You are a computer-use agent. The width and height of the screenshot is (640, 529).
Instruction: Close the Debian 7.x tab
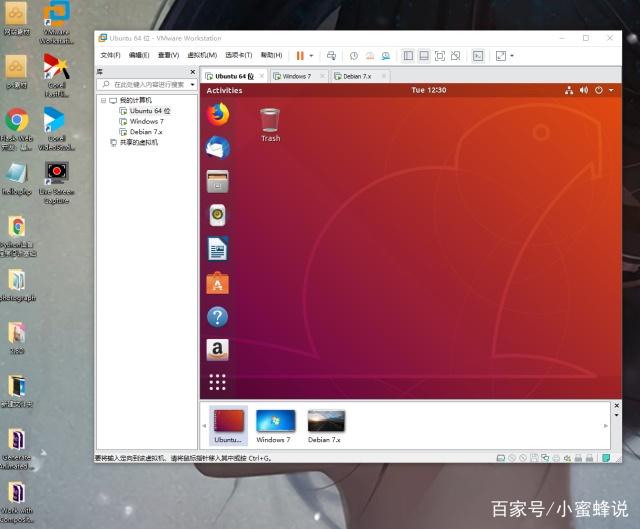[x=384, y=76]
